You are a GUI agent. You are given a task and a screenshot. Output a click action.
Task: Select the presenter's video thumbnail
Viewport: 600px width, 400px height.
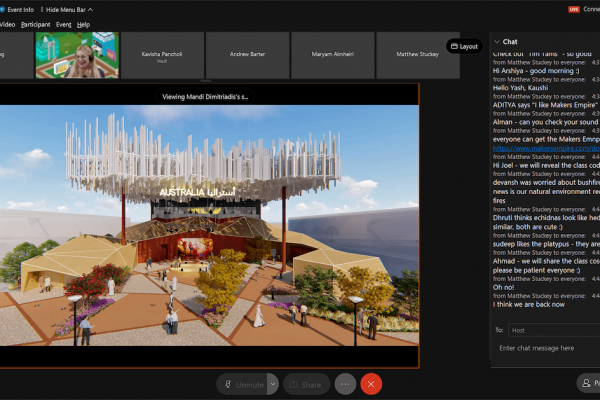click(x=78, y=55)
